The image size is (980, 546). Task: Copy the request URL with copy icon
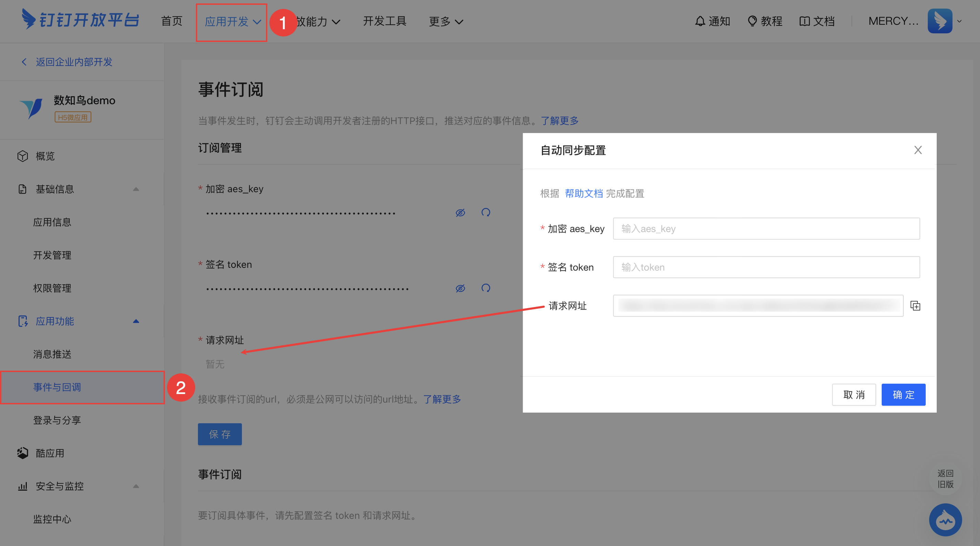pyautogui.click(x=915, y=306)
